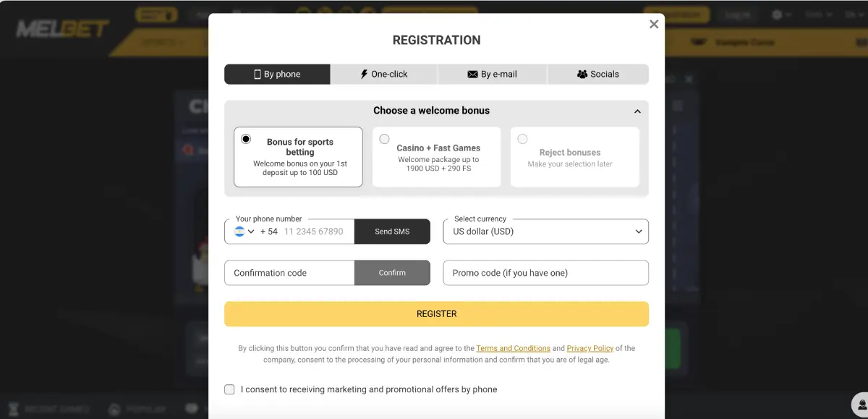Expand the phone country code selector arrow
Viewport: 868px width, 419px height.
point(252,232)
